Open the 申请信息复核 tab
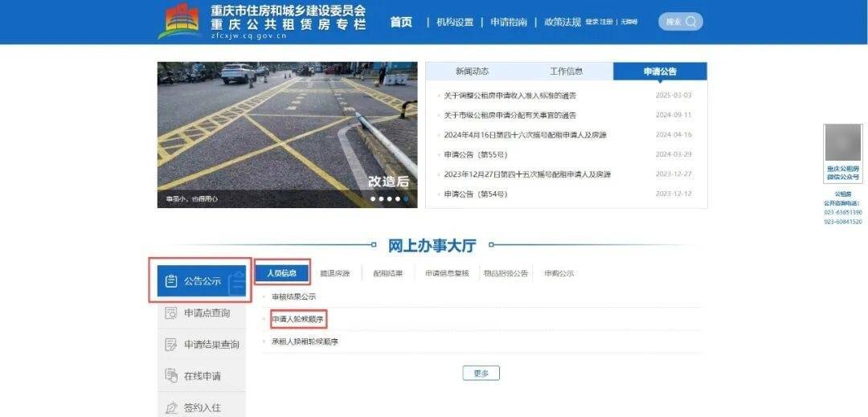This screenshot has height=417, width=868. coord(447,273)
